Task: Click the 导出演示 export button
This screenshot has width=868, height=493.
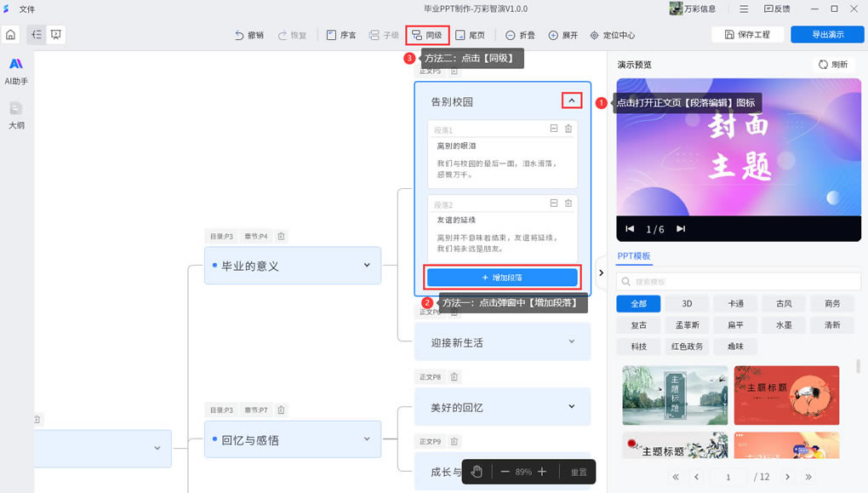Action: coord(827,35)
